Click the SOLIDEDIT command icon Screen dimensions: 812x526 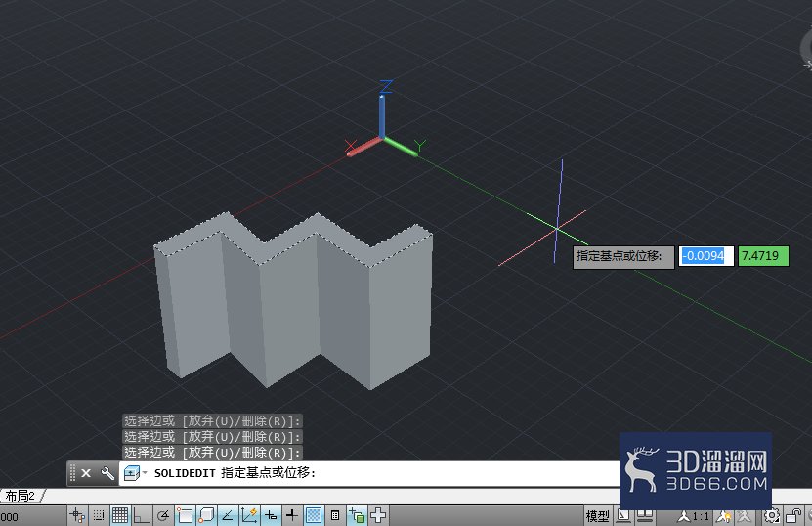[x=132, y=473]
